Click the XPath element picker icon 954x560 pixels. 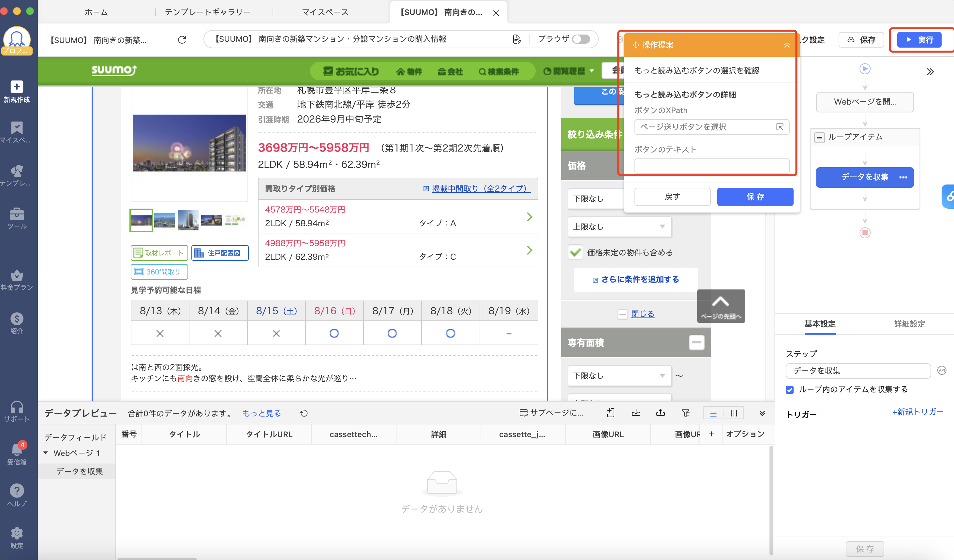[780, 127]
